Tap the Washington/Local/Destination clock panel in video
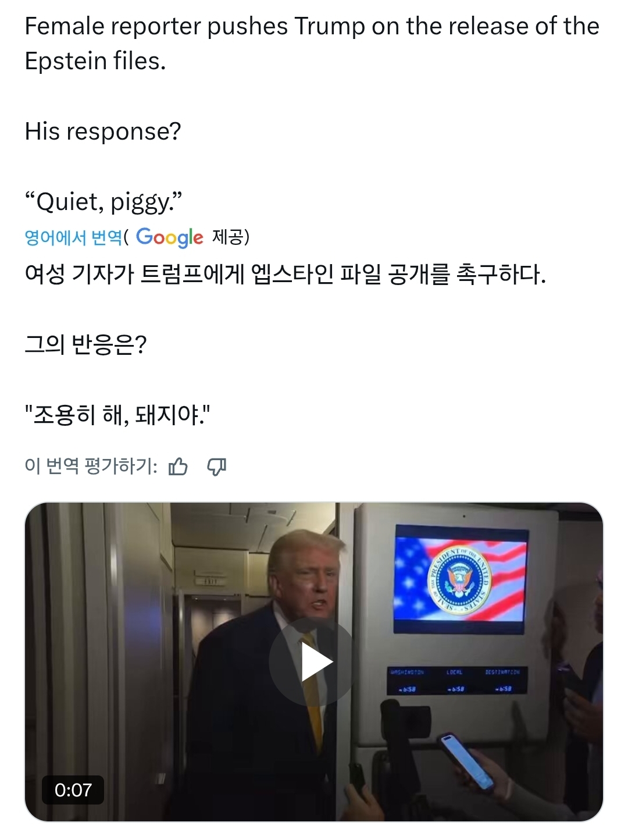This screenshot has height=840, width=628. pyautogui.click(x=458, y=681)
